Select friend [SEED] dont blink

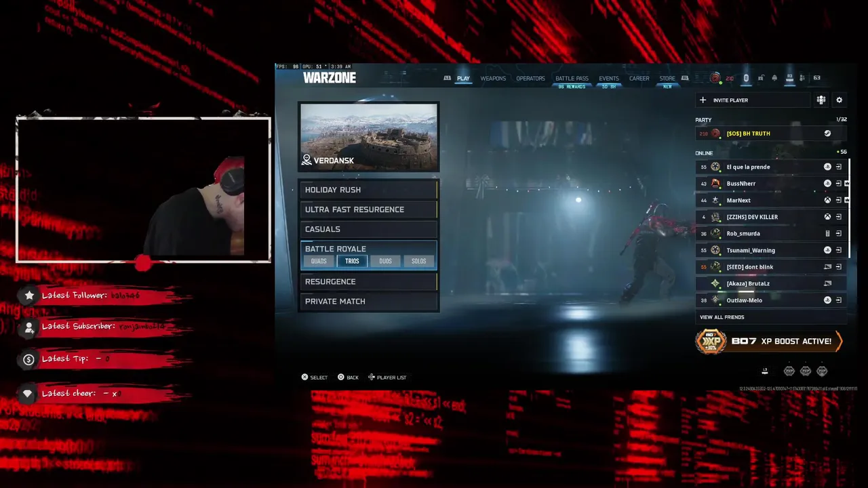[x=772, y=267]
